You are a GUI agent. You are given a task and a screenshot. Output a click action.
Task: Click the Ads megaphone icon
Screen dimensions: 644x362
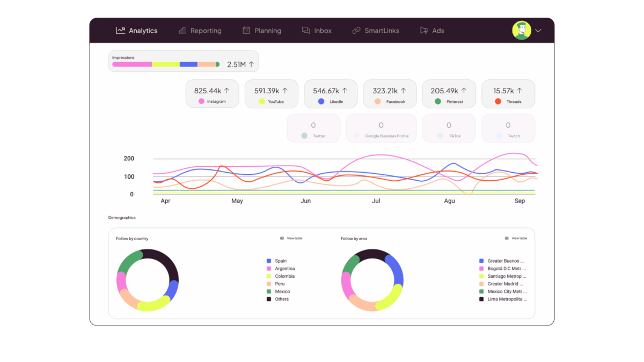424,31
